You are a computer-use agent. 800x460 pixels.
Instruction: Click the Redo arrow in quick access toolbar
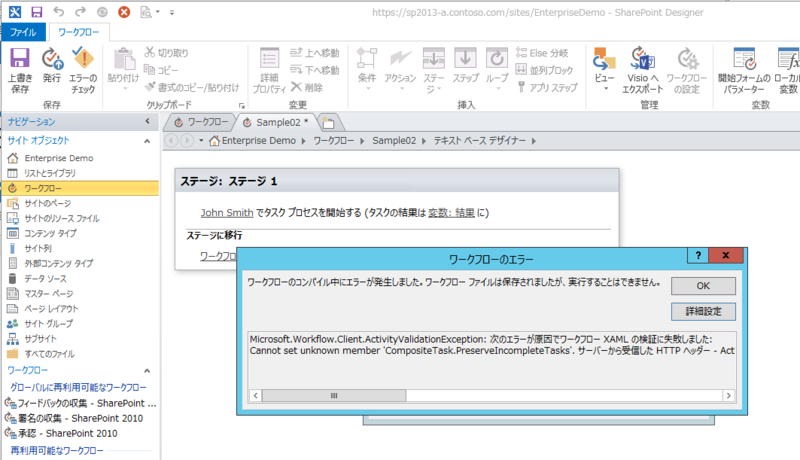pos(80,12)
